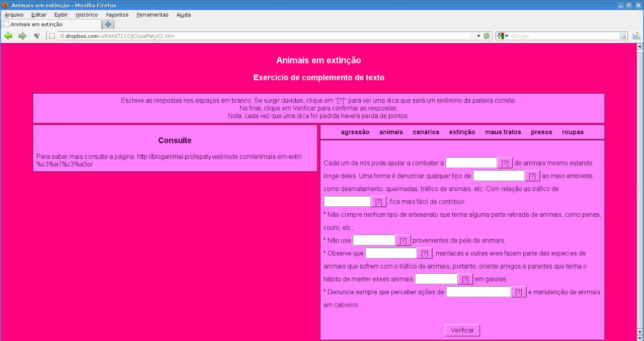Select the 'Animais em extinção' tab
This screenshot has width=644, height=341.
pyautogui.click(x=50, y=24)
